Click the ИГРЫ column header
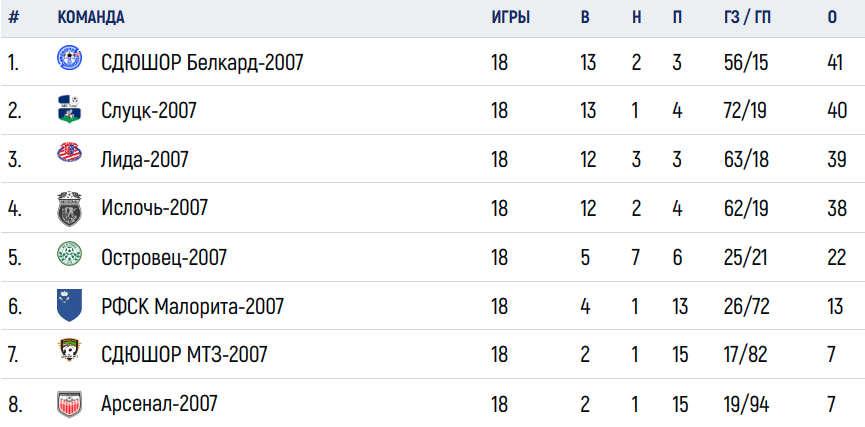This screenshot has width=865, height=427. 511,18
